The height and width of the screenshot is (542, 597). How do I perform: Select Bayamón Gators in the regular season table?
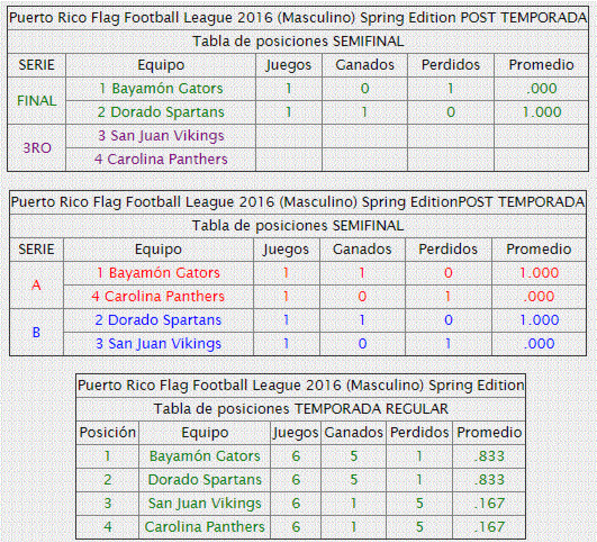point(204,456)
